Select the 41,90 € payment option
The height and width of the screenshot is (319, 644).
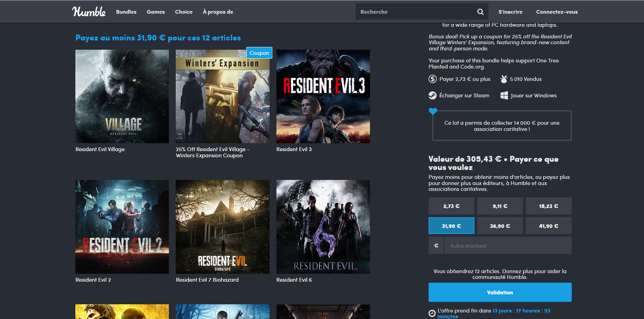pyautogui.click(x=548, y=225)
